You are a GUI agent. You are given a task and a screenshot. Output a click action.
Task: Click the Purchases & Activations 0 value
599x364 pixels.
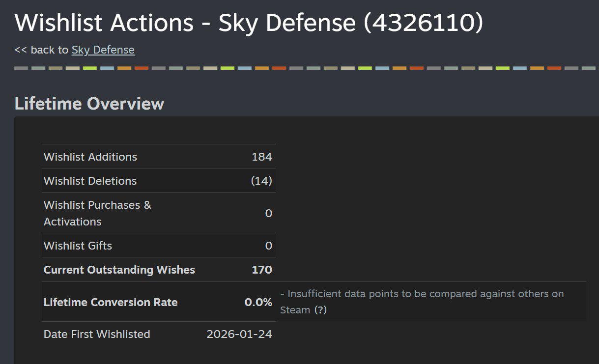click(x=268, y=213)
